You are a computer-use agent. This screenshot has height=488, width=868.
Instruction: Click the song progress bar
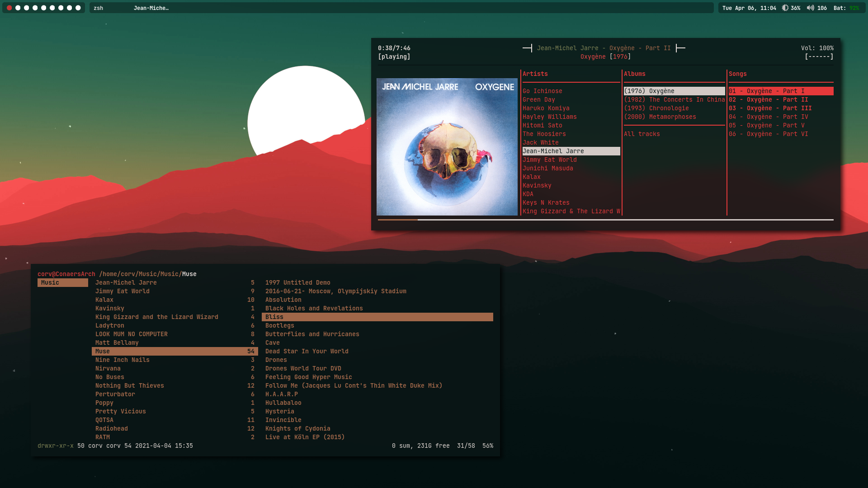tap(605, 220)
